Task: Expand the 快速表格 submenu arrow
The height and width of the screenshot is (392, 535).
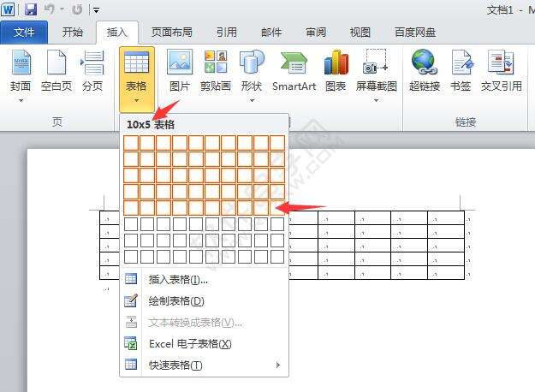Action: point(277,365)
